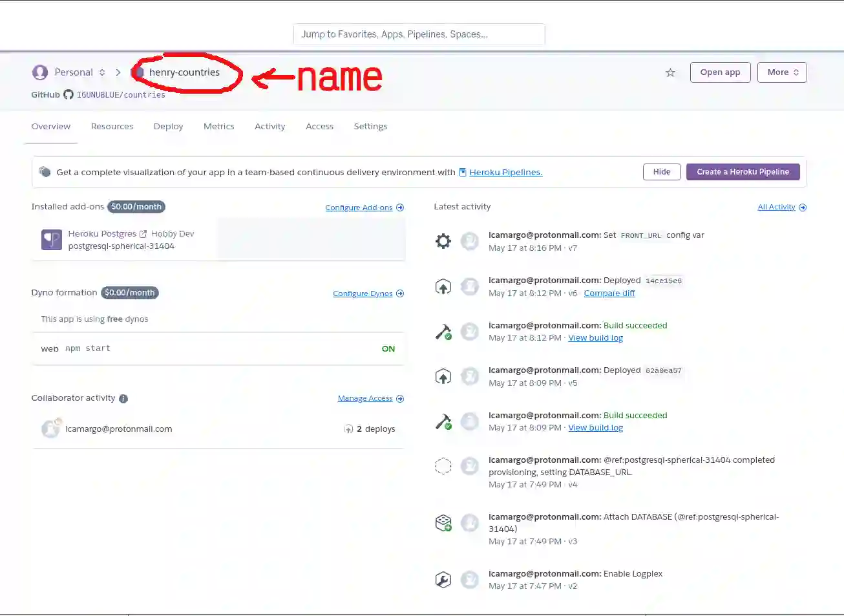Click build hammer icon at 8:09 PM
This screenshot has height=616, width=844.
tap(443, 421)
